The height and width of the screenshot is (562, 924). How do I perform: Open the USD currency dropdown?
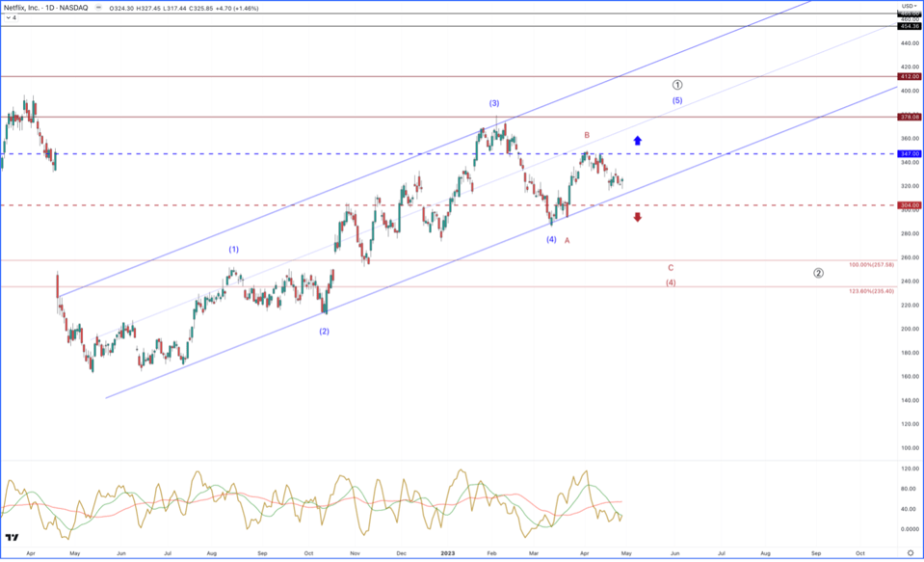908,6
